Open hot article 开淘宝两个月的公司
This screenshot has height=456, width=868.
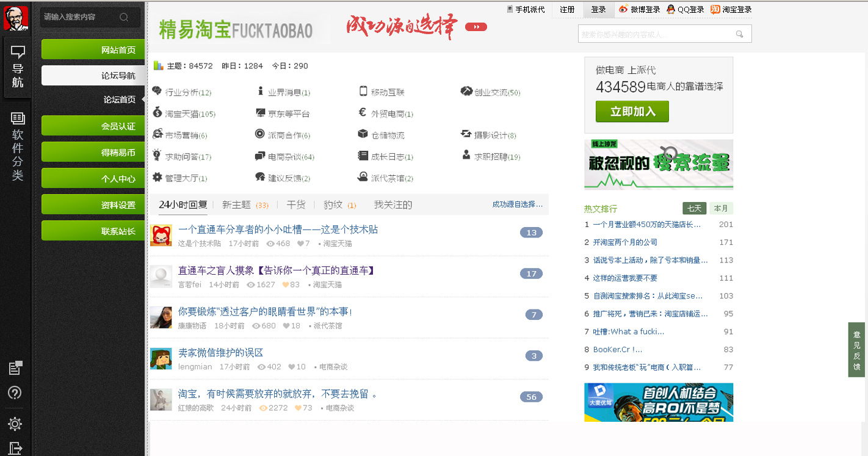click(x=625, y=242)
